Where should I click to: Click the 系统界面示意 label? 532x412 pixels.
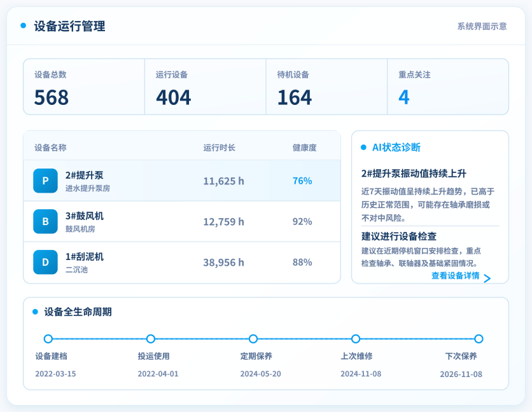pyautogui.click(x=482, y=26)
